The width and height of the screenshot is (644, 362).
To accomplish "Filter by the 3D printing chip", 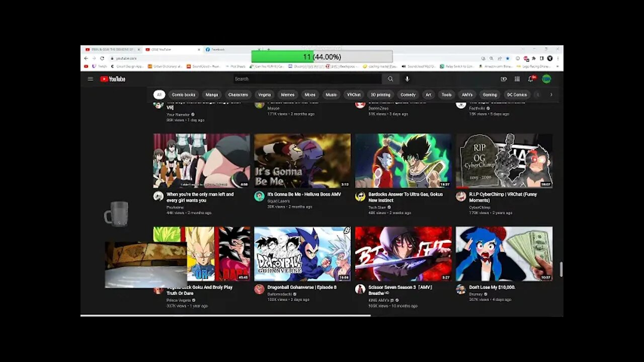I will 380,95.
